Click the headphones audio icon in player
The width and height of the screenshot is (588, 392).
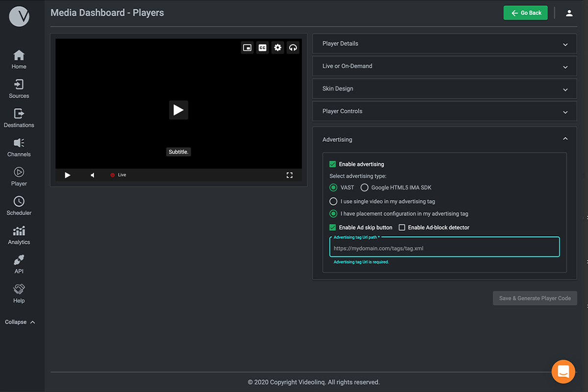click(x=293, y=48)
